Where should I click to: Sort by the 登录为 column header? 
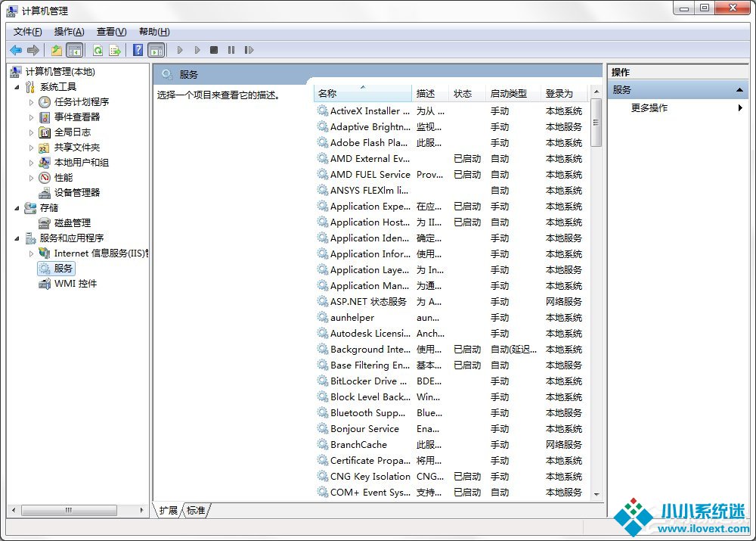tap(564, 93)
